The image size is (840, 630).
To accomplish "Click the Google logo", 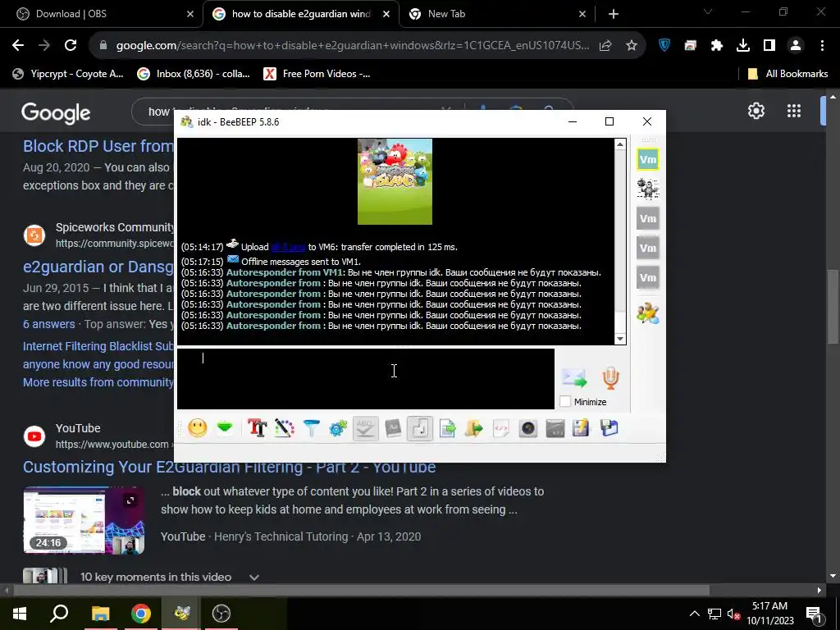I will click(x=56, y=112).
